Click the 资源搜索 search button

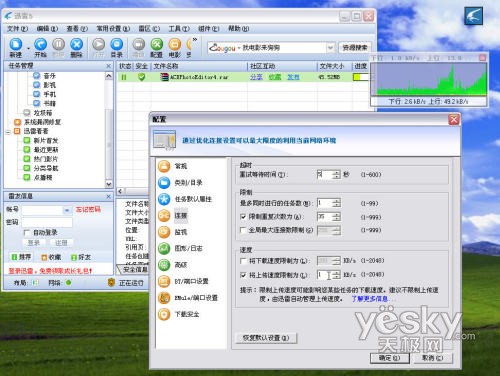click(x=355, y=48)
